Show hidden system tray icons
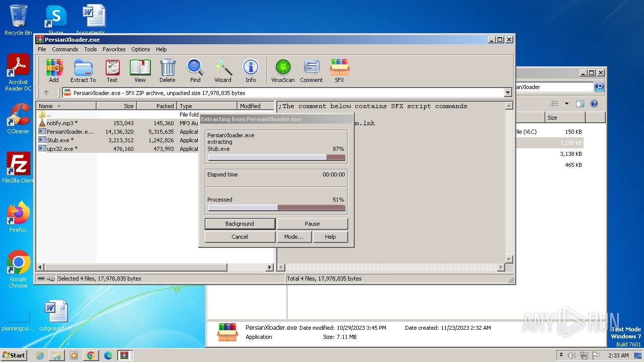Viewport: 644px width, 362px height. [561, 355]
